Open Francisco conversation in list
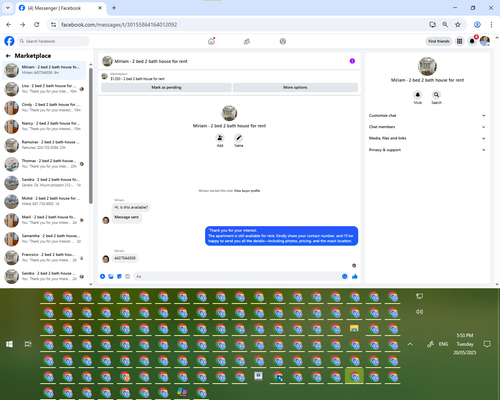 click(x=45, y=257)
